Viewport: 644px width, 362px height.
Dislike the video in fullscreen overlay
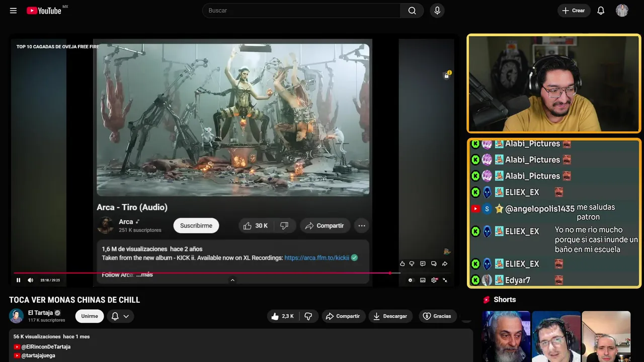[412, 263]
